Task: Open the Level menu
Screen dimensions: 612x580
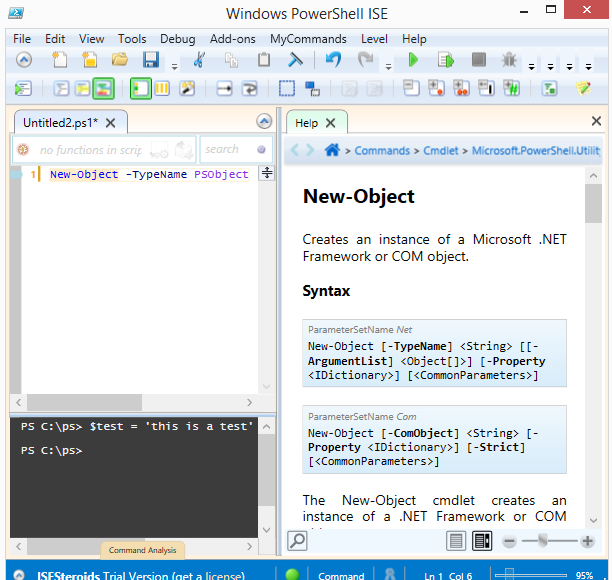Action: tap(374, 39)
